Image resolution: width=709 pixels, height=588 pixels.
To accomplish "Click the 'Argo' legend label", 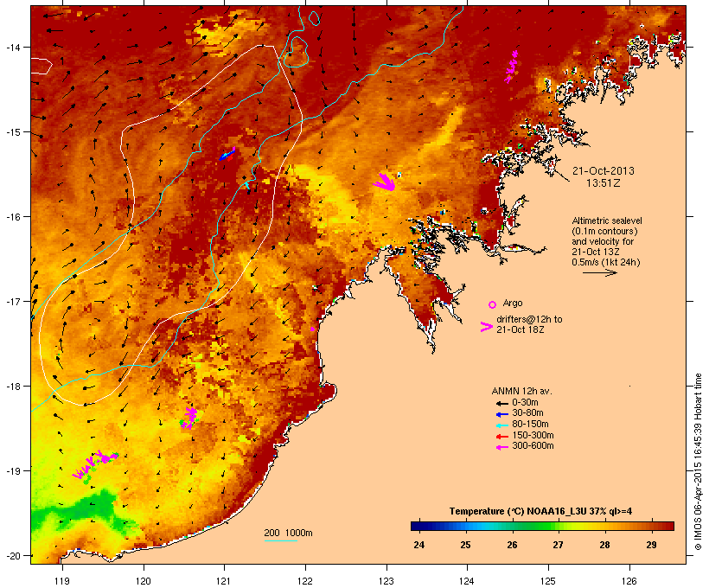I will point(513,303).
